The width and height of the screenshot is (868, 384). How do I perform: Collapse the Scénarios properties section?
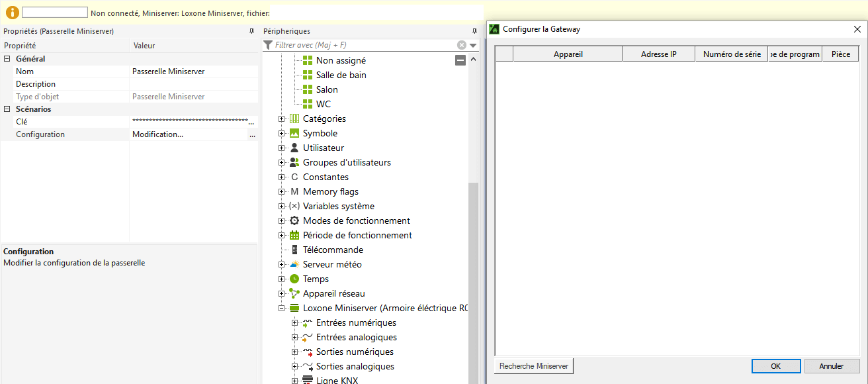point(7,109)
